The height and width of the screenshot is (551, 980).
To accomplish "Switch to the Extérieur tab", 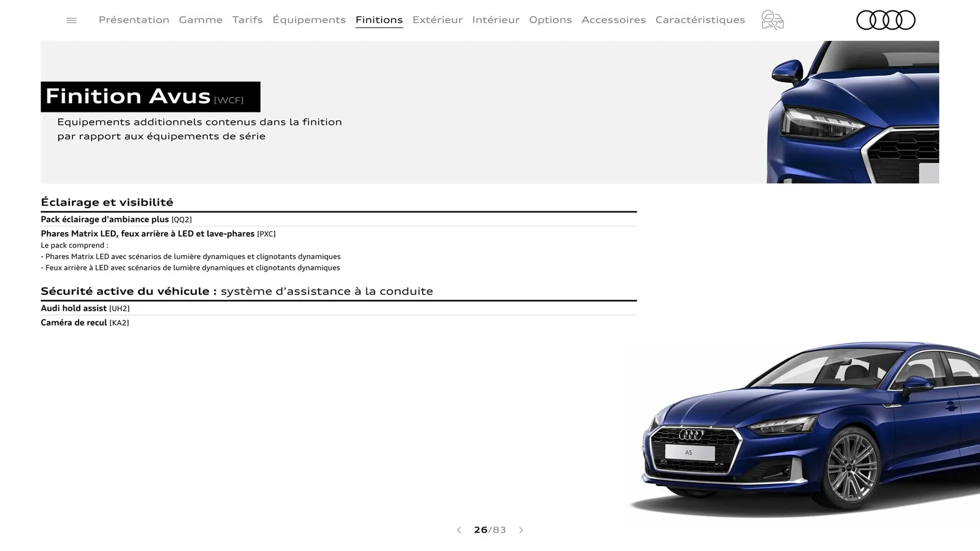I will [x=437, y=20].
